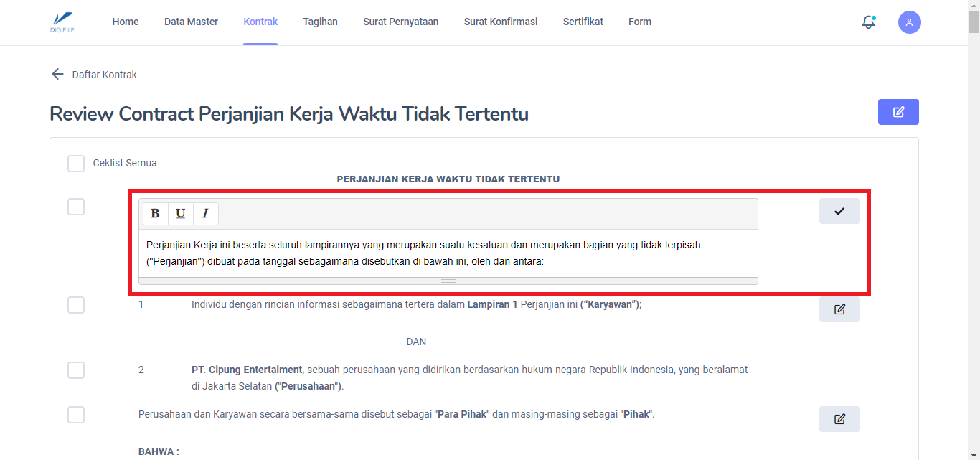Edit the Para Pihak paragraph
Viewport: 980px width, 460px height.
839,419
